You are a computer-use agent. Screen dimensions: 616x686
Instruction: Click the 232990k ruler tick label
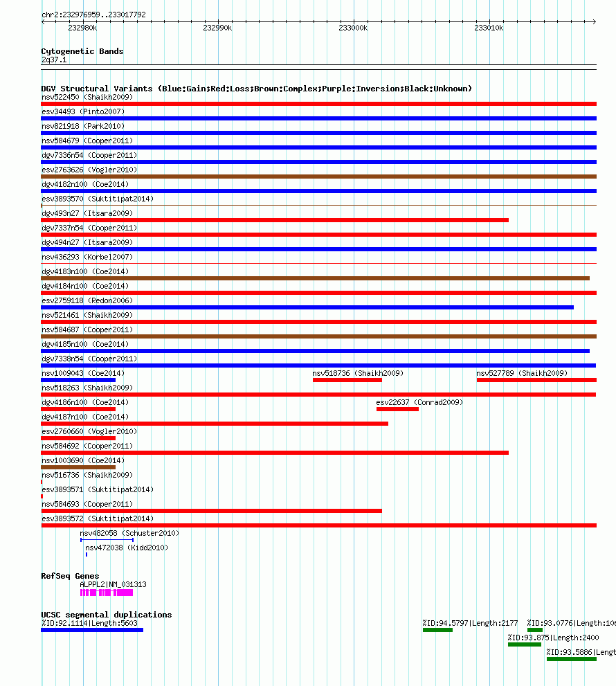coord(217,28)
